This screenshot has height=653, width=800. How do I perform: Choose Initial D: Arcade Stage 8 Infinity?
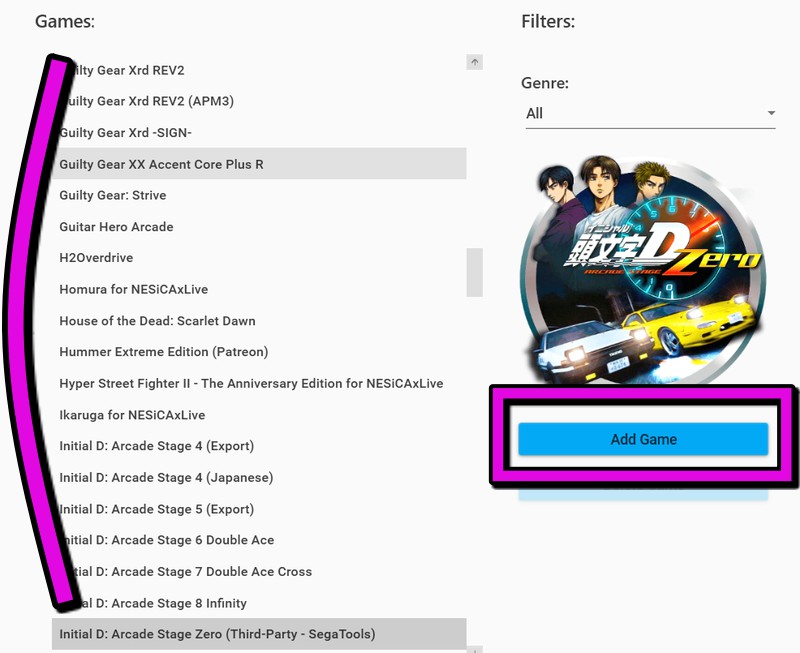tap(259, 603)
